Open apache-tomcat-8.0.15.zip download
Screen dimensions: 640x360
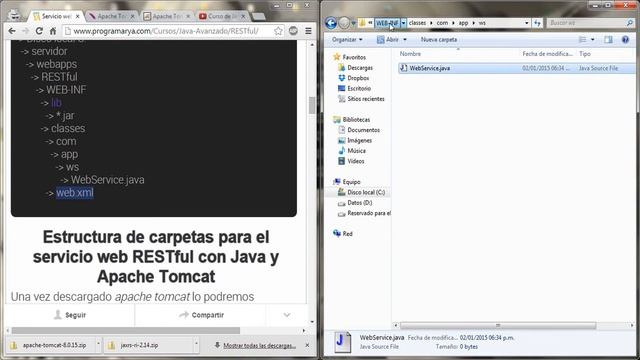[x=51, y=345]
